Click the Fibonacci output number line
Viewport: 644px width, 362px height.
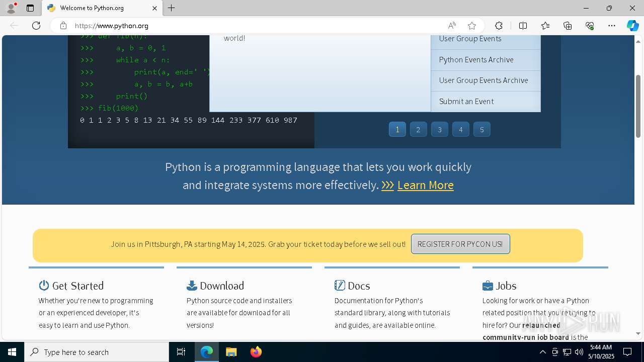189,120
